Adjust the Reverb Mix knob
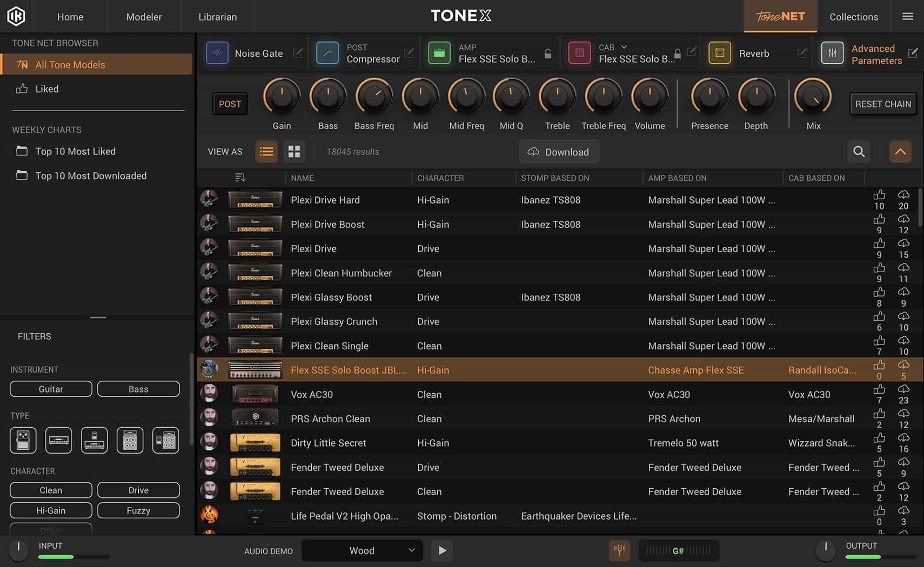This screenshot has width=924, height=567. [813, 97]
